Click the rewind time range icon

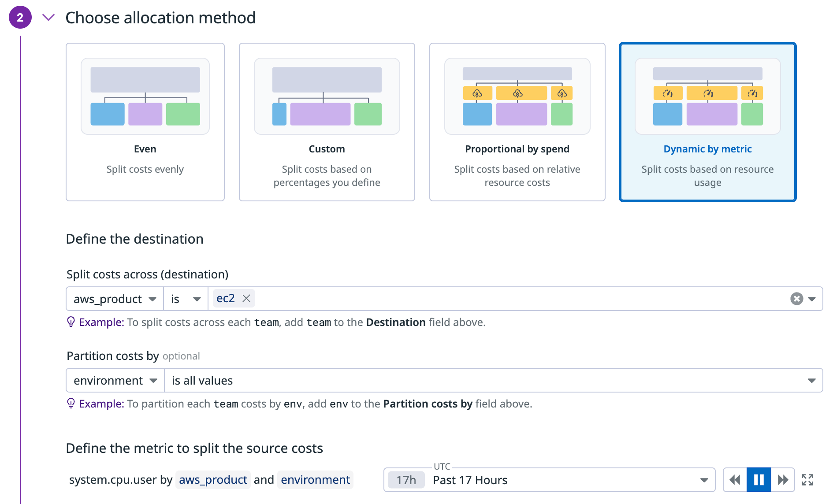click(735, 480)
